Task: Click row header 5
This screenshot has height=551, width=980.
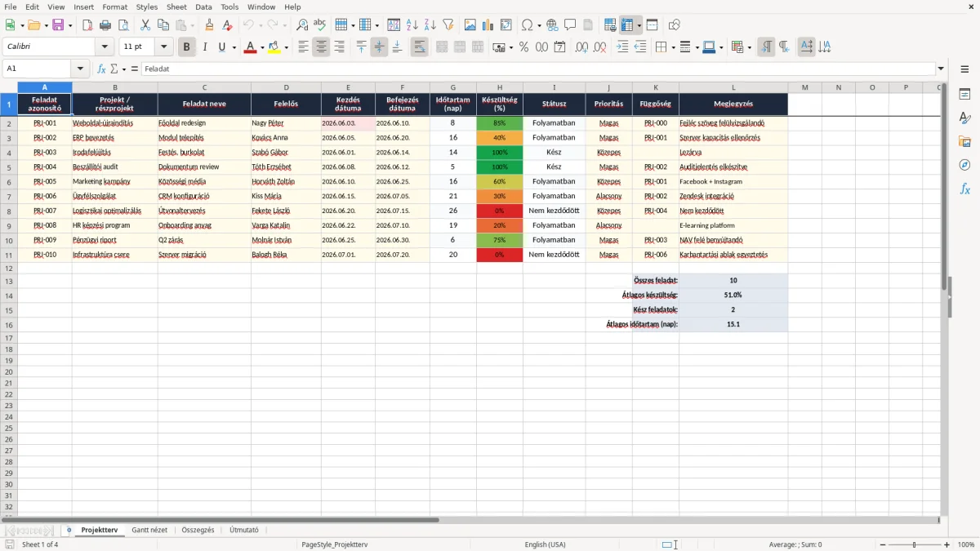Action: (x=8, y=167)
